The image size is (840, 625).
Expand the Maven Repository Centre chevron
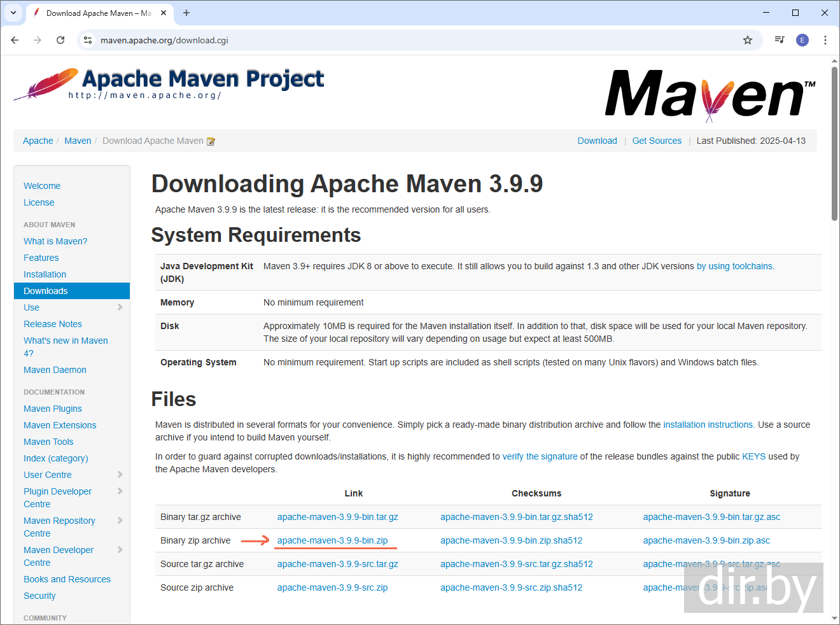[120, 521]
